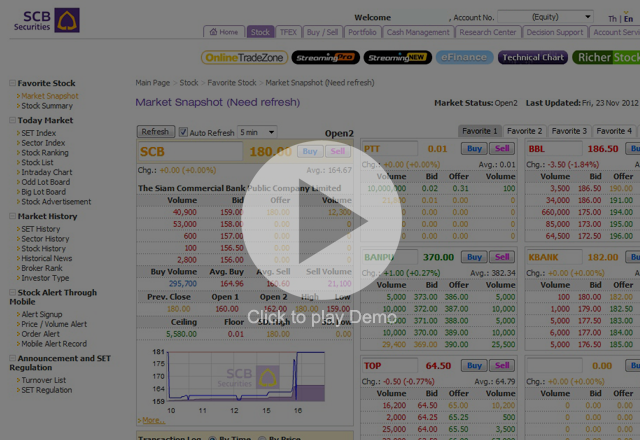Open the 5 min refresh interval dropdown
Screen dimensions: 640x440
tap(257, 132)
